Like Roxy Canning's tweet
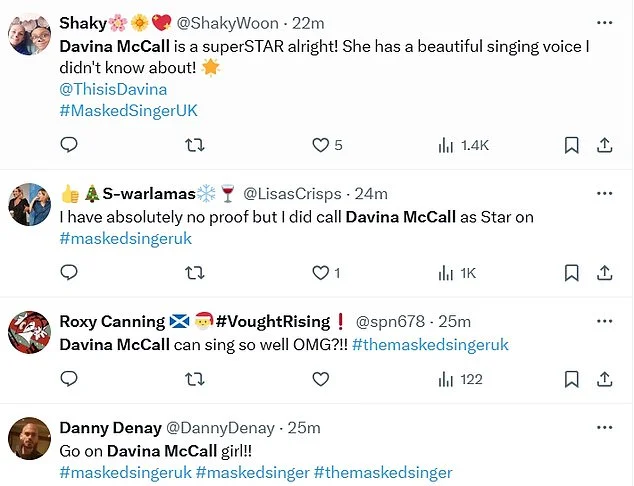Image resolution: width=634 pixels, height=486 pixels. 321,378
